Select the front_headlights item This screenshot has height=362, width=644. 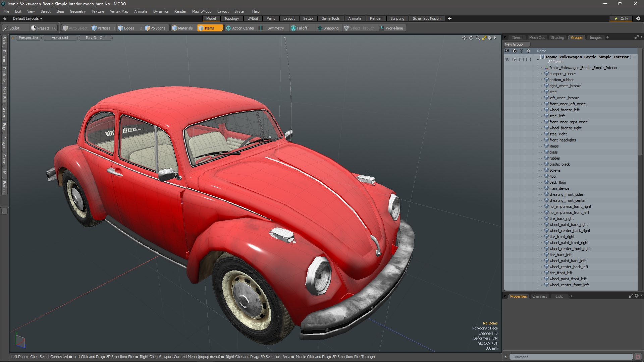(562, 140)
